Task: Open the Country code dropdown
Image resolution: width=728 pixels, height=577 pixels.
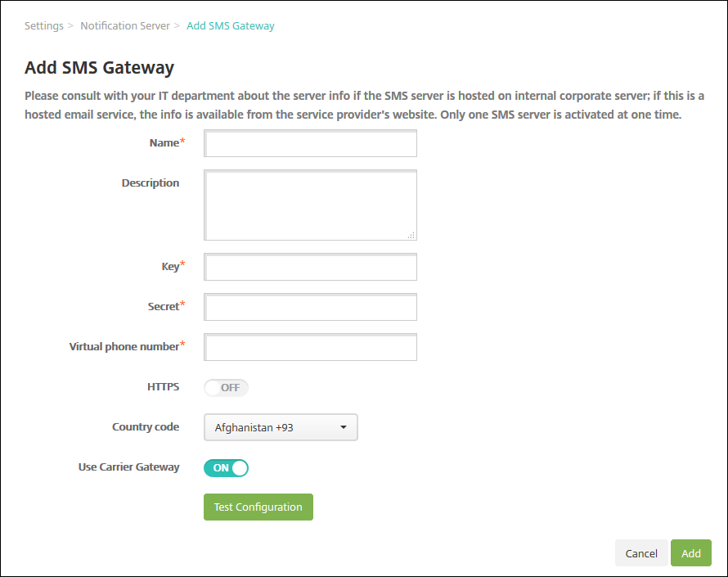Action: pos(280,427)
